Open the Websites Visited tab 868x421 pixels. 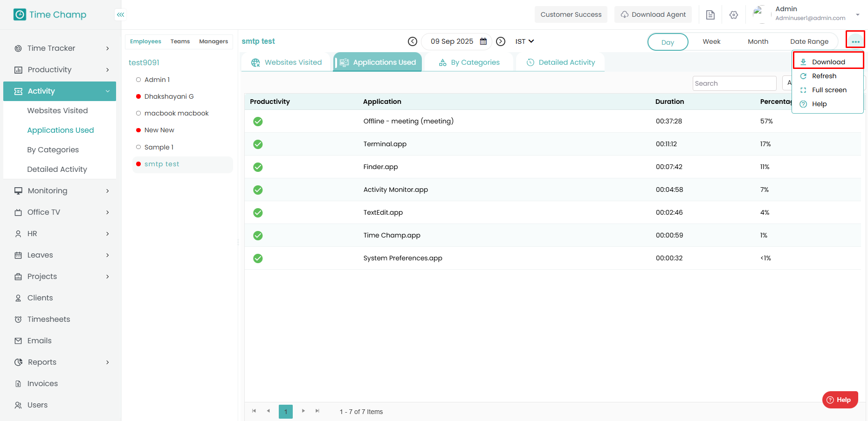287,62
